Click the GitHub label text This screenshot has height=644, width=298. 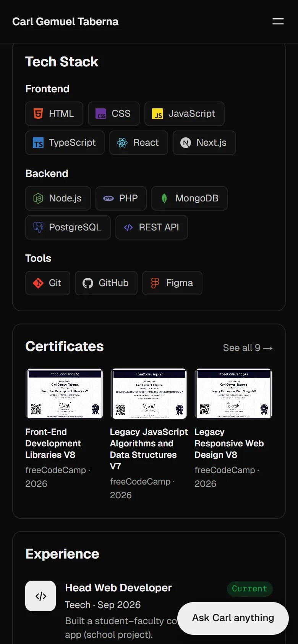click(x=113, y=283)
